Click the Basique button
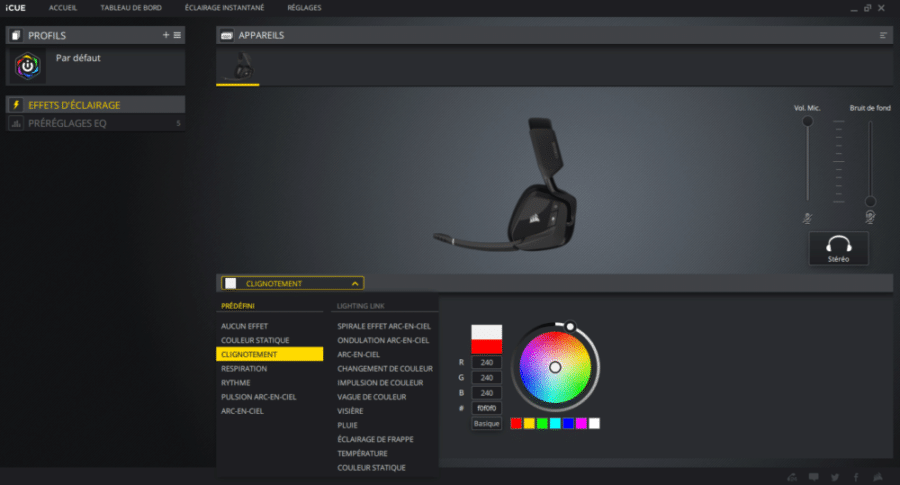 (x=486, y=423)
